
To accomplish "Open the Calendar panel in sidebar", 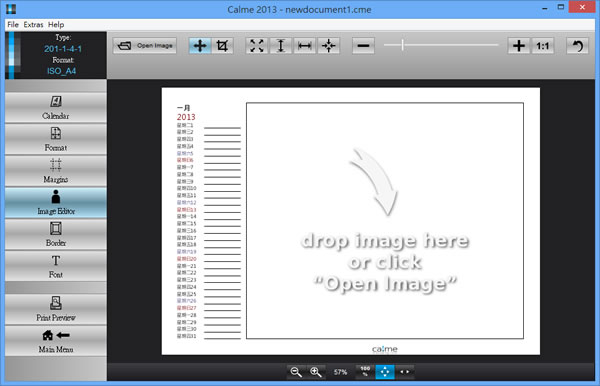I will [56, 107].
